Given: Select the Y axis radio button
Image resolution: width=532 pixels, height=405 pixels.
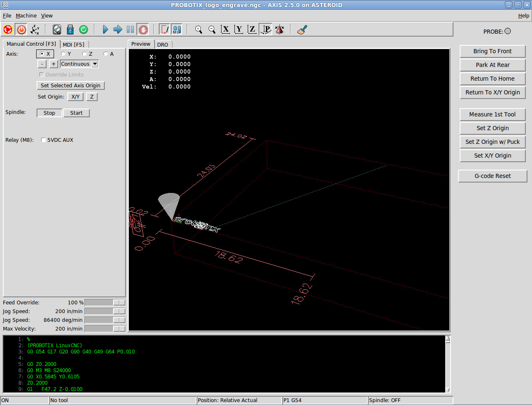Looking at the screenshot, I should pyautogui.click(x=64, y=54).
